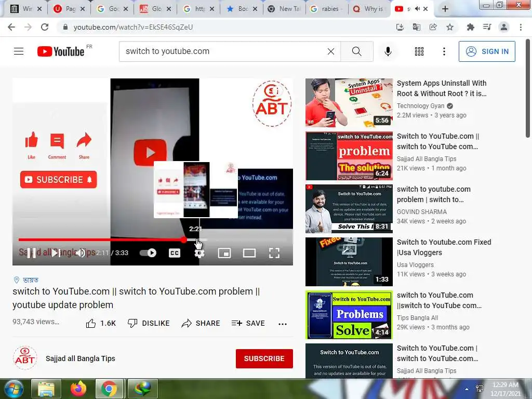Open browser extensions puzzle icon

pyautogui.click(x=470, y=27)
